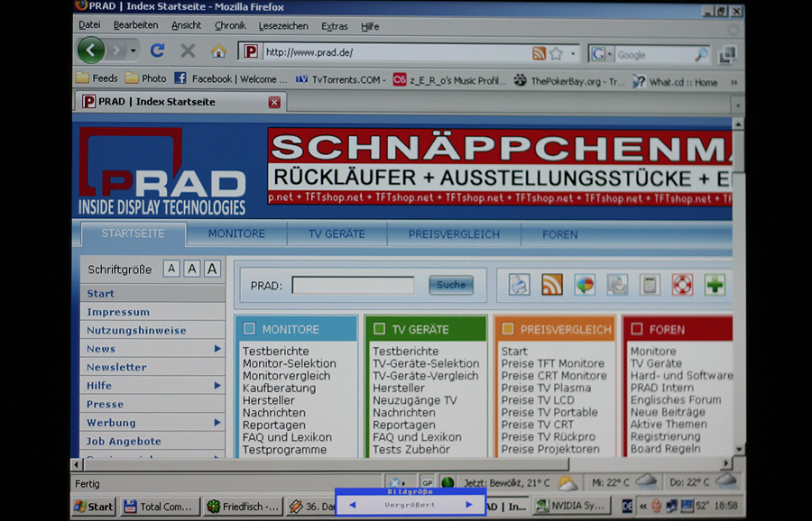The height and width of the screenshot is (521, 812).
Task: Reload the page with the refresh icon
Action: click(x=157, y=50)
